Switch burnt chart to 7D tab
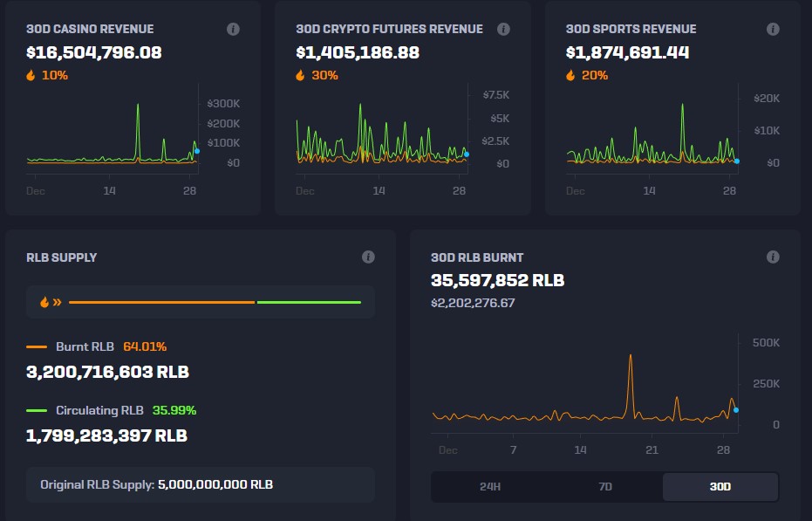The height and width of the screenshot is (521, 812). coord(605,486)
